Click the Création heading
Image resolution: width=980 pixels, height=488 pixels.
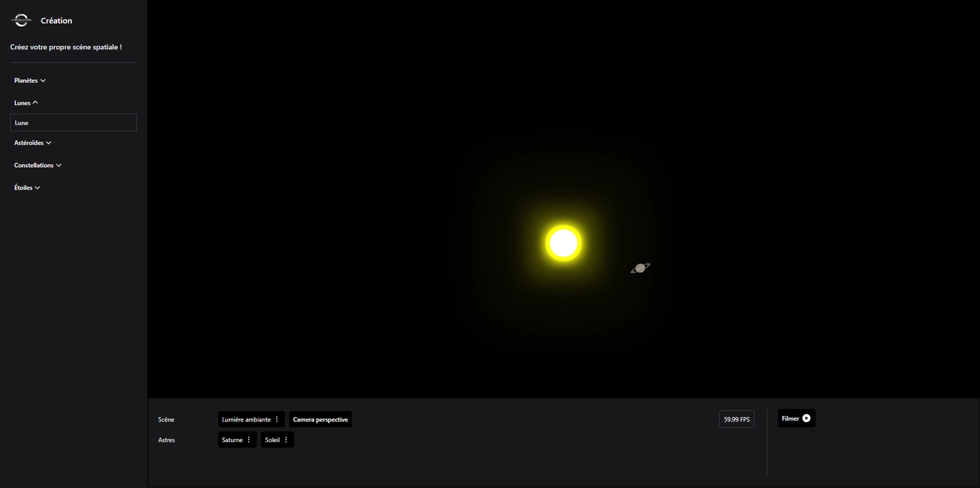click(x=56, y=20)
